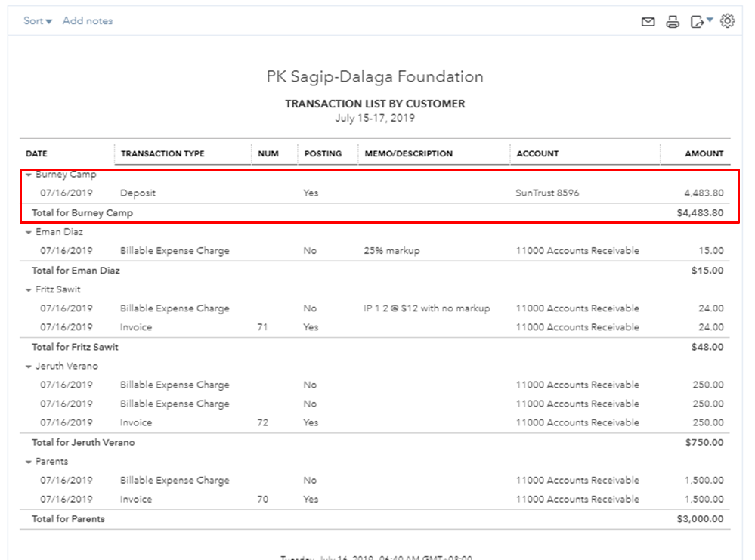Open Invoice number 70 for Parents

tap(136, 500)
